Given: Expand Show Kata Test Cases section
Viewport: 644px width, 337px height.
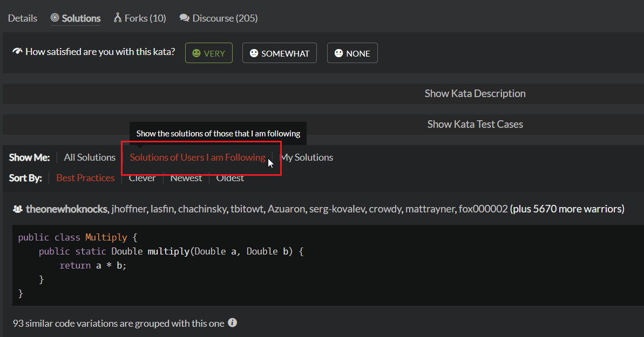Looking at the screenshot, I should tap(474, 124).
